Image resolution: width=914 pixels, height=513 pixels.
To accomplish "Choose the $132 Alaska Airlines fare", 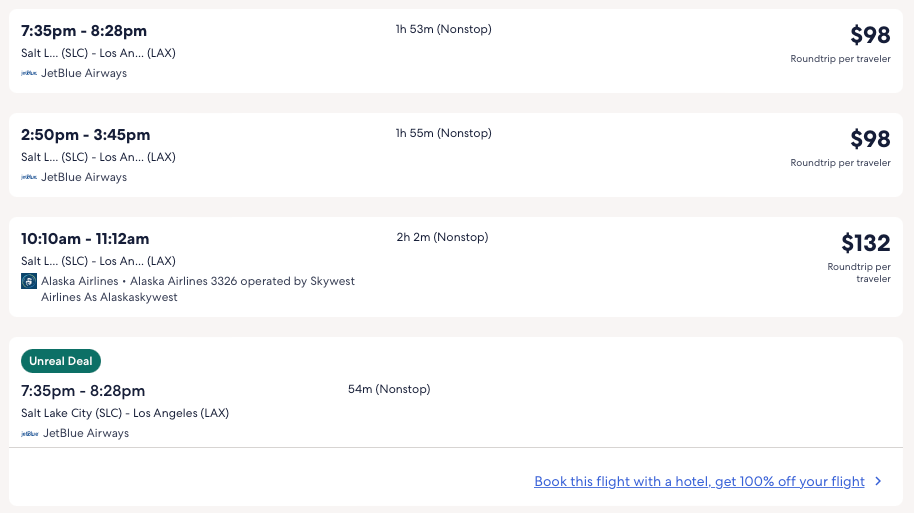I will pyautogui.click(x=865, y=243).
